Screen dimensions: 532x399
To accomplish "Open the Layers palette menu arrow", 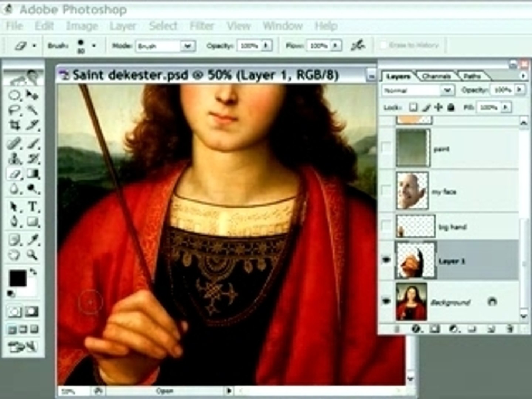I will coord(523,76).
